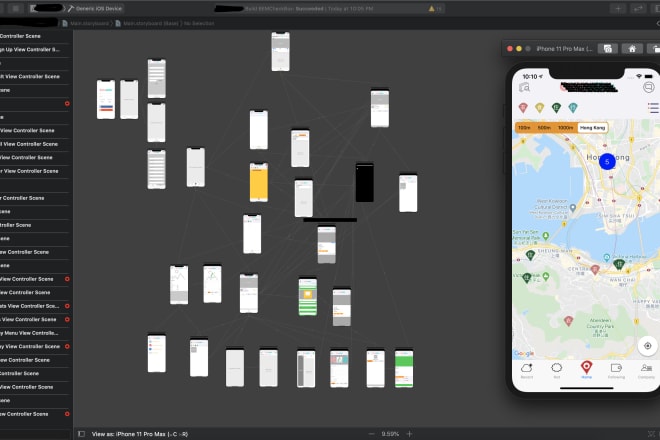Select the green-striped scene on the canvas
660x440 pixels.
(308, 296)
